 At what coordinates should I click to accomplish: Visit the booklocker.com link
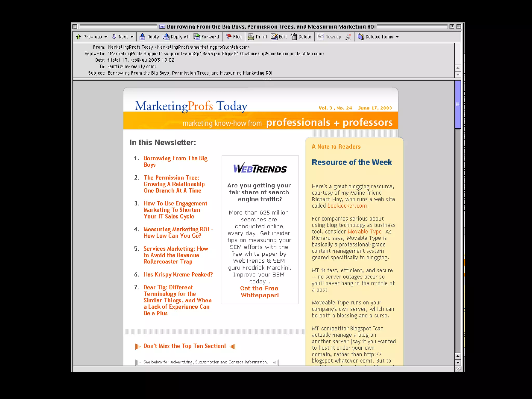pos(347,206)
